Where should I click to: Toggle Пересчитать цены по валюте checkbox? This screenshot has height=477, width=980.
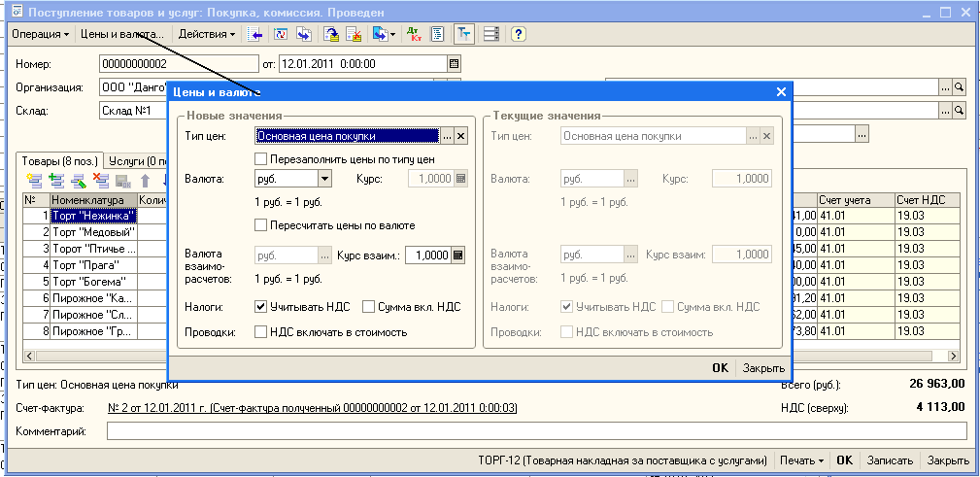pyautogui.click(x=260, y=225)
